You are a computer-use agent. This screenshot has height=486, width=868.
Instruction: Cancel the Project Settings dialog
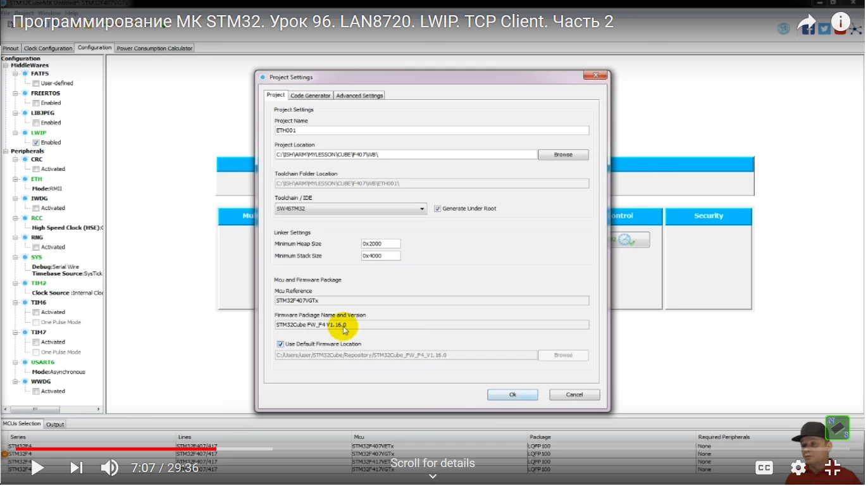(574, 395)
